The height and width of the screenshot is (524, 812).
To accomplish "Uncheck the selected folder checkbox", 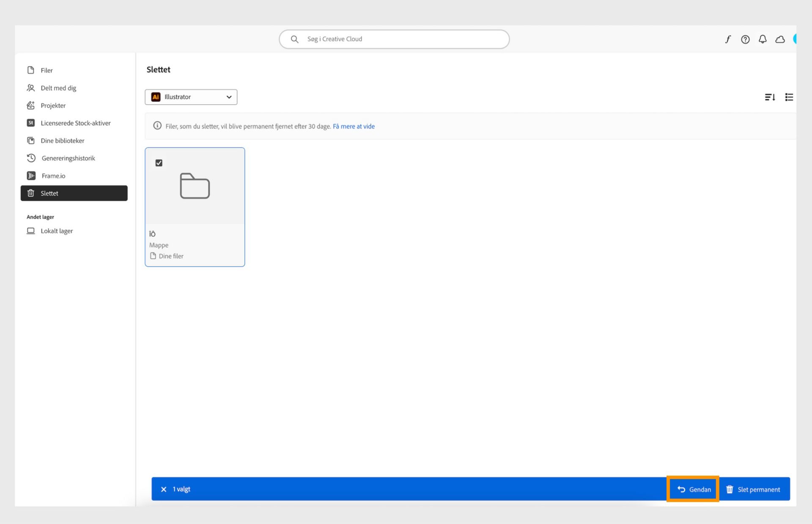I will pos(159,163).
